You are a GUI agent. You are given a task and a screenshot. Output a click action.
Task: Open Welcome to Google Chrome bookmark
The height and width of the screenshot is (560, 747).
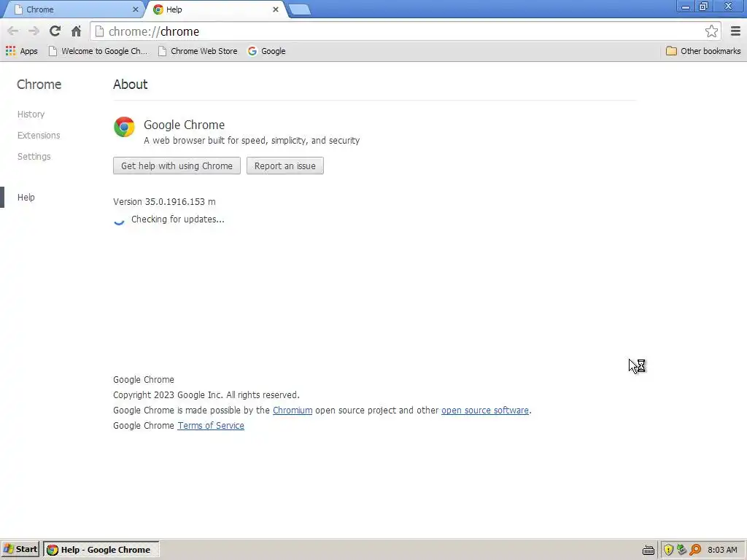98,51
